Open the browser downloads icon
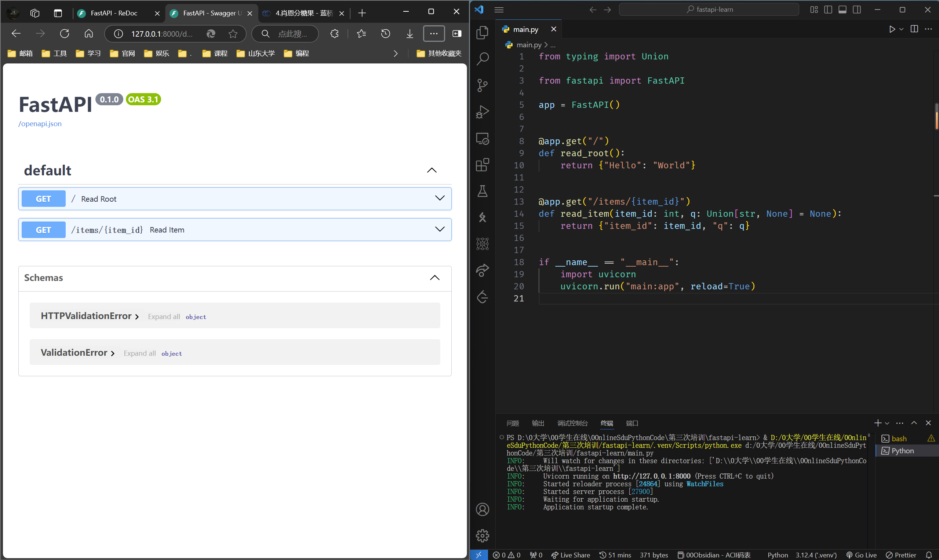939x560 pixels. 410,34
